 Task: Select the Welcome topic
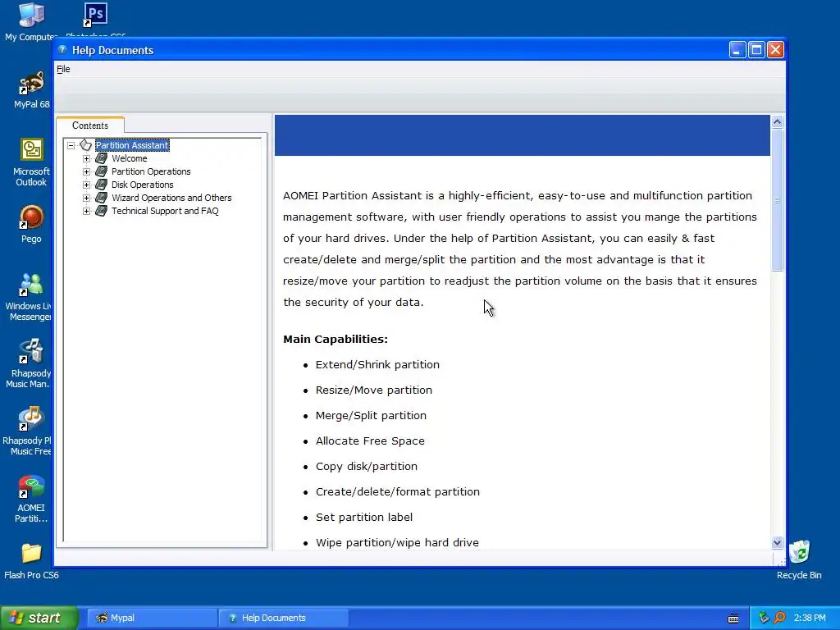(129, 158)
